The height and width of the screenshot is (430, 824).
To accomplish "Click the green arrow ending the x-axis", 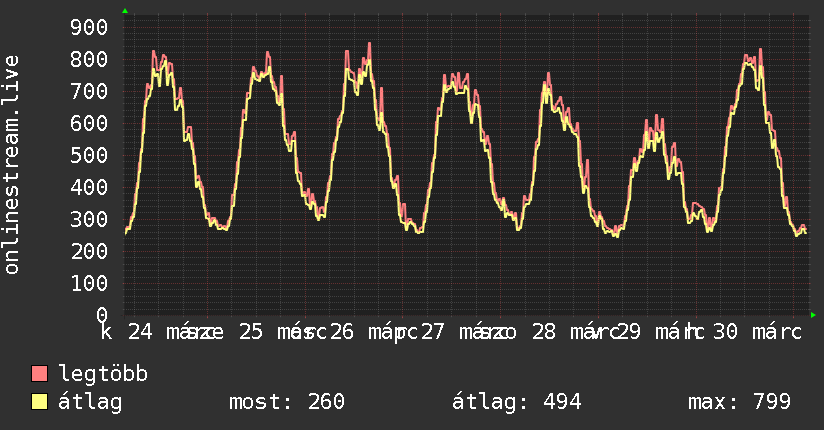I will 813,315.
